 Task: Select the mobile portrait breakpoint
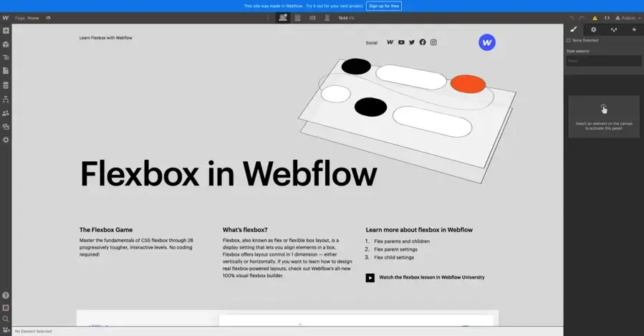[x=327, y=18]
